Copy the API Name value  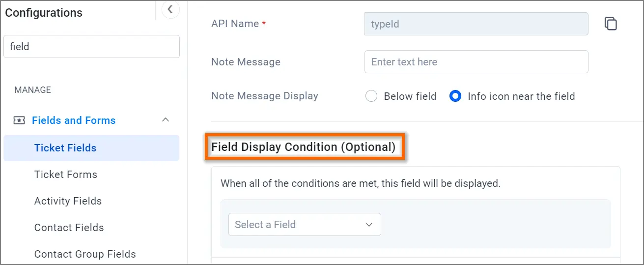click(x=611, y=24)
